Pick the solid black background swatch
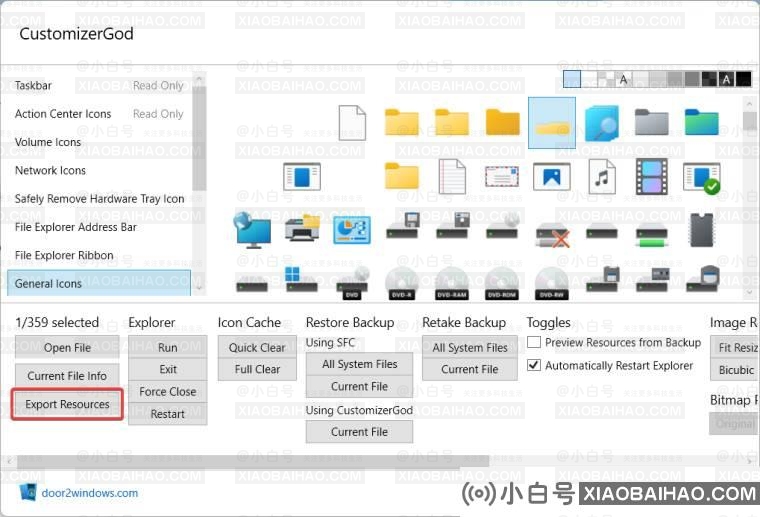 743,79
